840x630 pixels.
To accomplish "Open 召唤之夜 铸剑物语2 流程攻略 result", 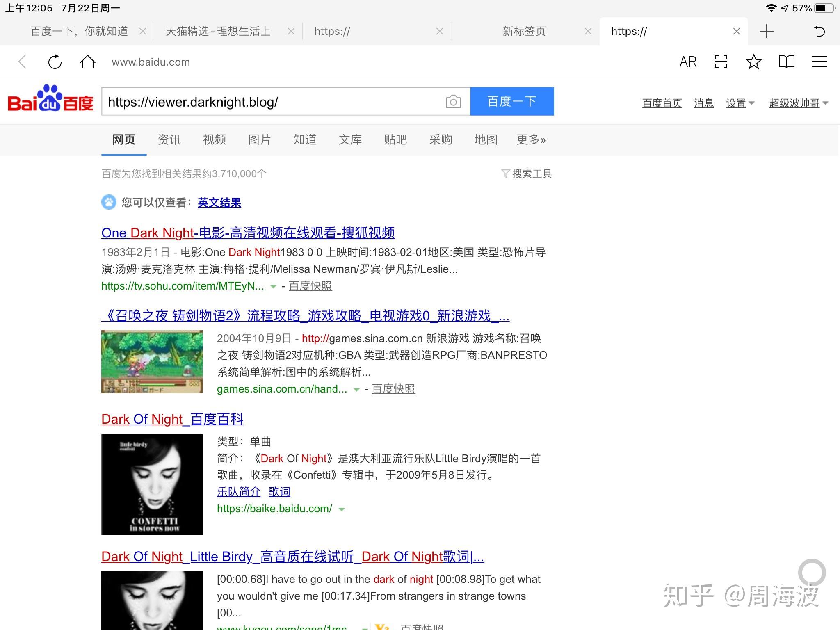I will (x=306, y=315).
